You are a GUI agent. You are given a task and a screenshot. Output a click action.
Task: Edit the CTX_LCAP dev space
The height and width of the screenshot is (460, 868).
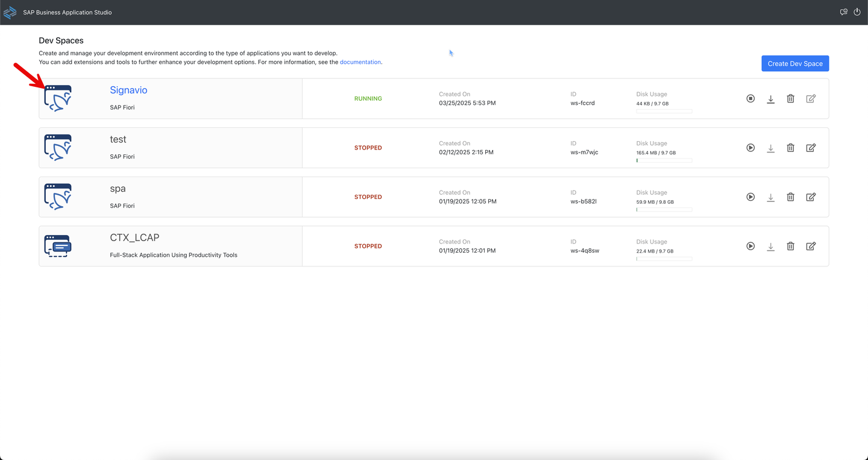pos(811,246)
